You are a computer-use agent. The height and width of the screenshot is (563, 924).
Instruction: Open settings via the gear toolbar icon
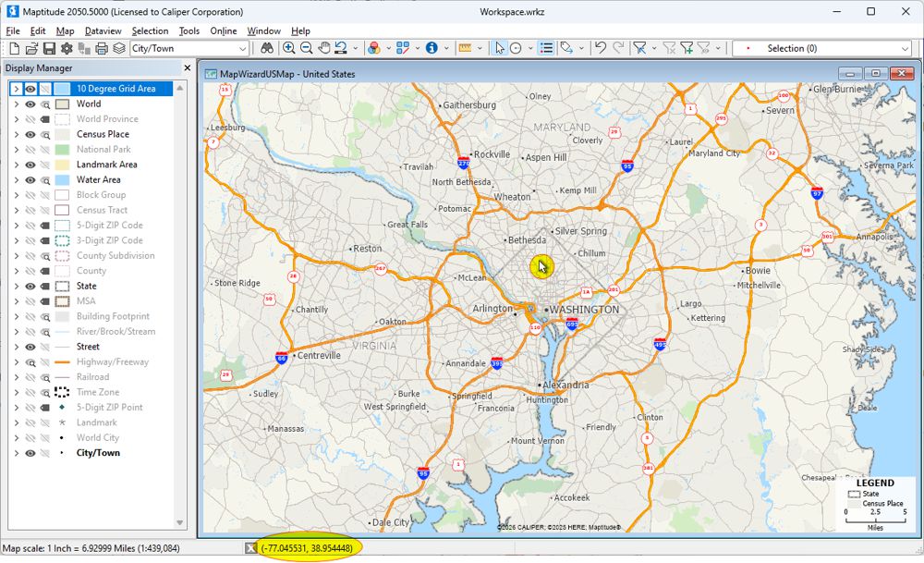tap(67, 48)
